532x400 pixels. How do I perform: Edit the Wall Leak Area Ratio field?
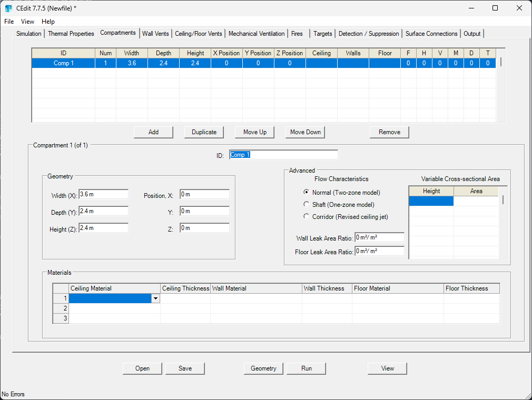point(379,237)
